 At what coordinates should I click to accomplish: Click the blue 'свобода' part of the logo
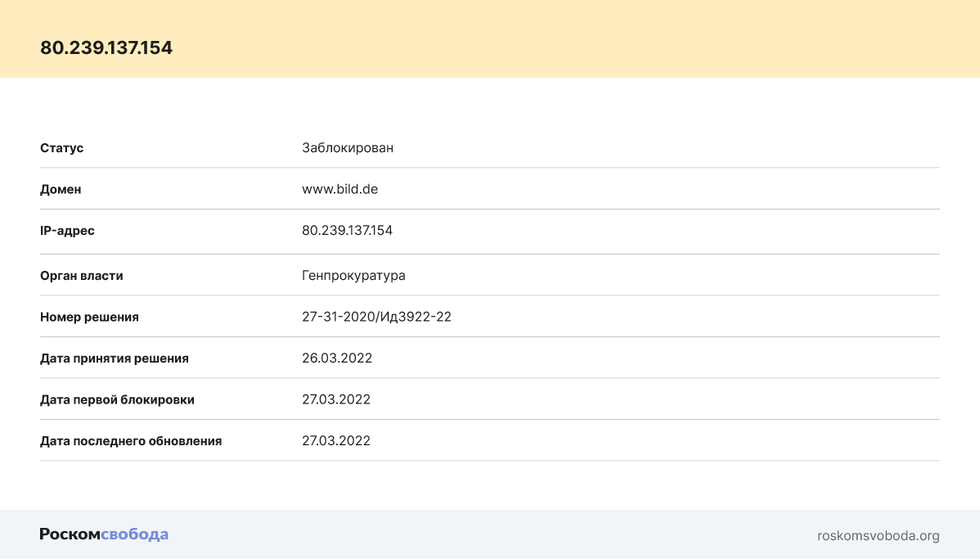(134, 534)
